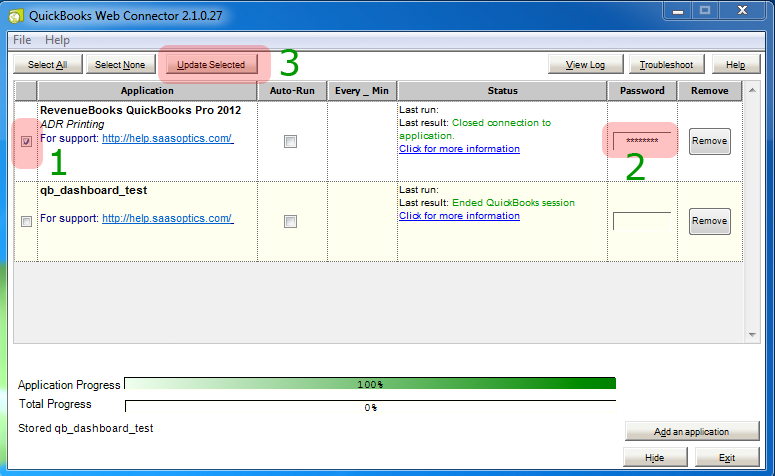Click the Auto-Run column header
The image size is (775, 476).
(x=292, y=91)
